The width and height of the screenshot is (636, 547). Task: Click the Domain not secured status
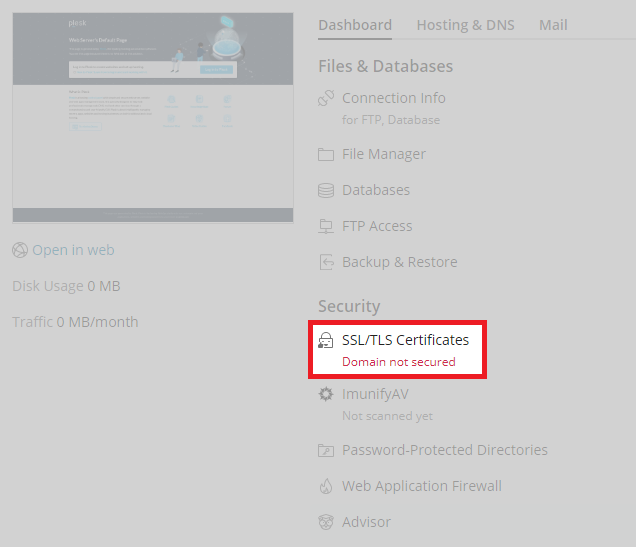(x=399, y=362)
